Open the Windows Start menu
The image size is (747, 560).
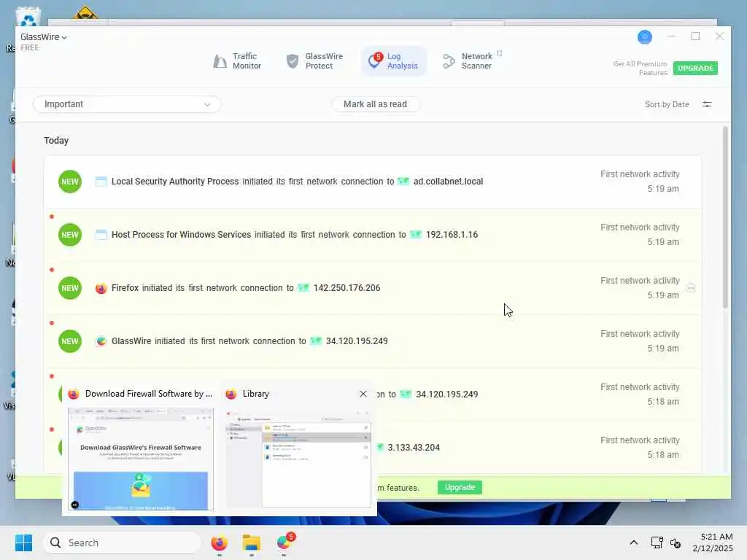point(23,542)
